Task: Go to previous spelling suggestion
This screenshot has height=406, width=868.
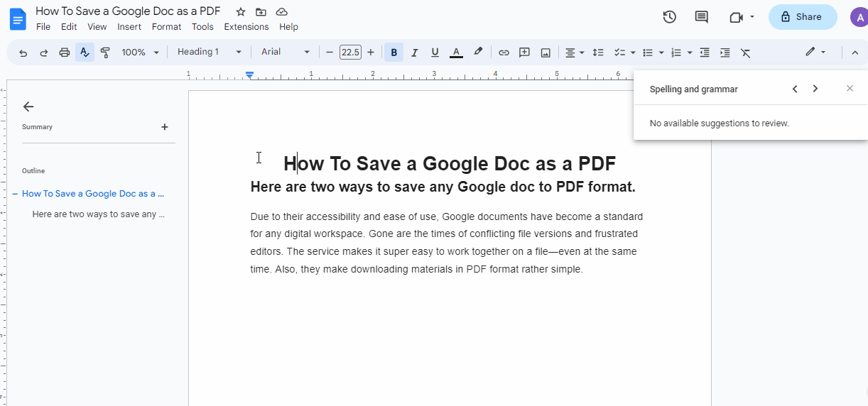Action: tap(795, 89)
